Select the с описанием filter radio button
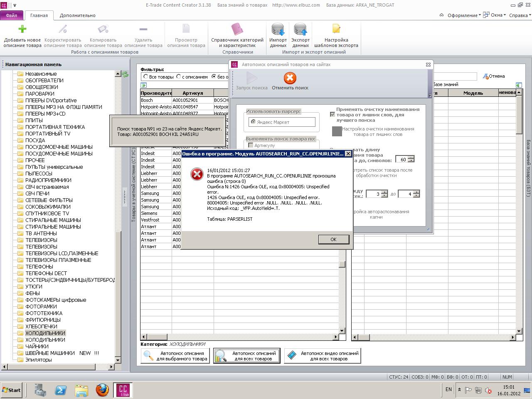Viewport: 532px width, 399px height. click(x=178, y=77)
